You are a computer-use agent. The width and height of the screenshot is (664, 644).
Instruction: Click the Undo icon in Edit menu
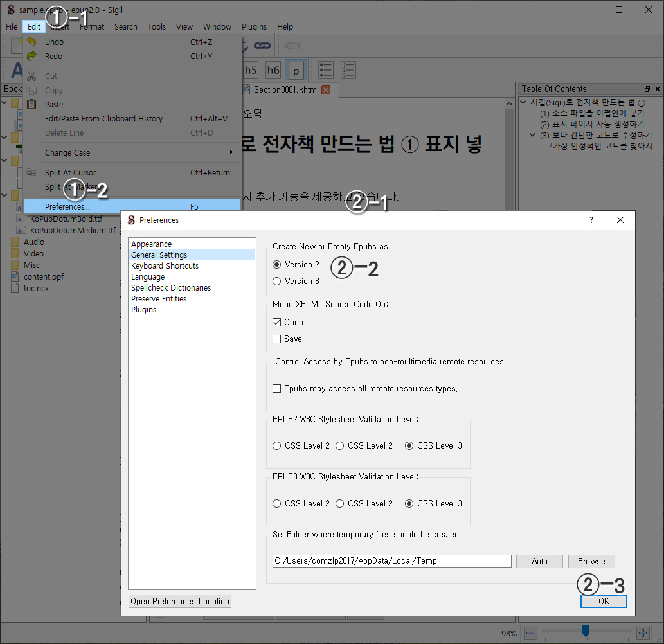click(x=31, y=42)
